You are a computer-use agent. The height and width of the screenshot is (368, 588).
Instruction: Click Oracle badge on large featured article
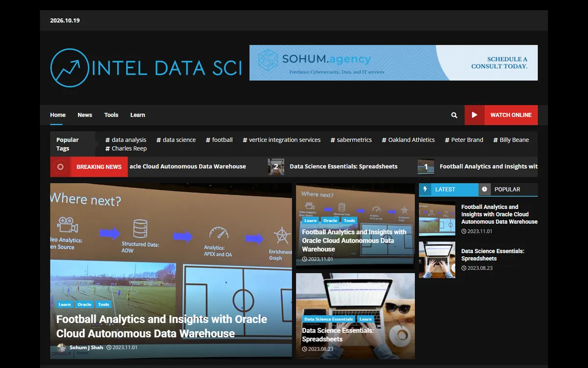(x=84, y=305)
